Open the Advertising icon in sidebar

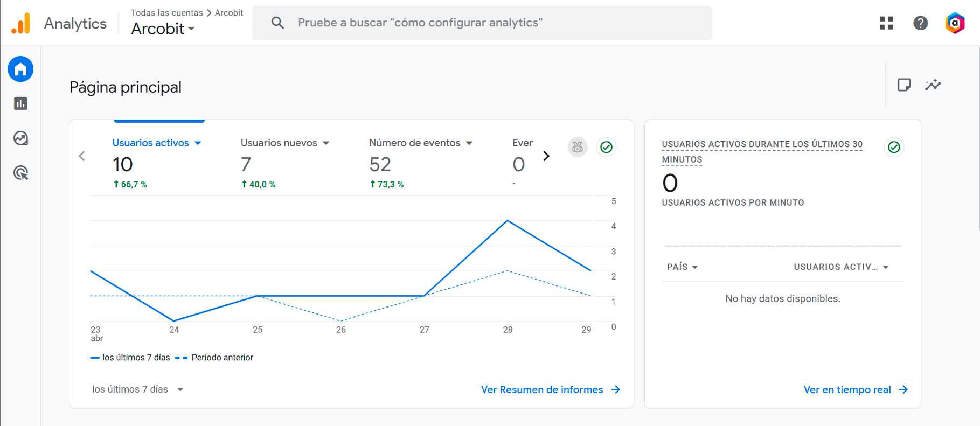[x=20, y=173]
